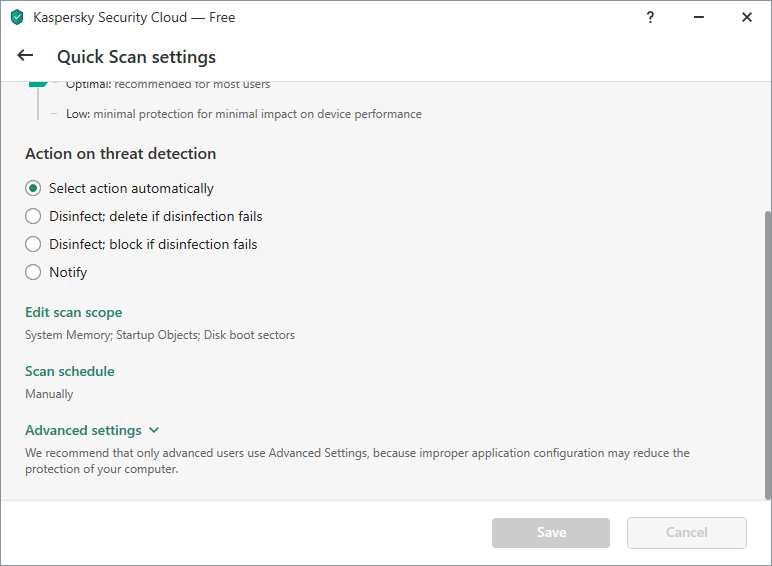The height and width of the screenshot is (566, 772).
Task: Click the Kaspersky shield logo icon
Action: tap(17, 17)
